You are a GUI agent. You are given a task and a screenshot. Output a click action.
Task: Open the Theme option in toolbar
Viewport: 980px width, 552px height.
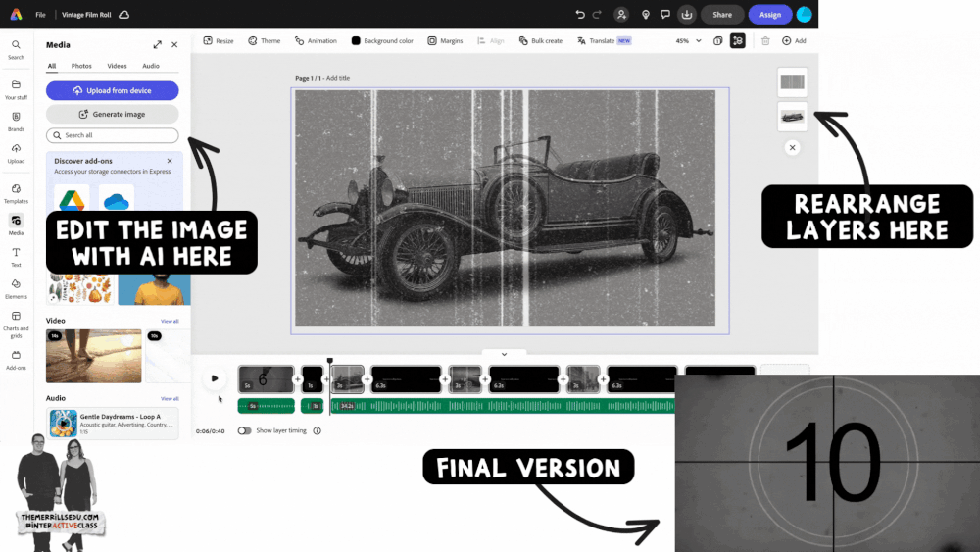264,40
